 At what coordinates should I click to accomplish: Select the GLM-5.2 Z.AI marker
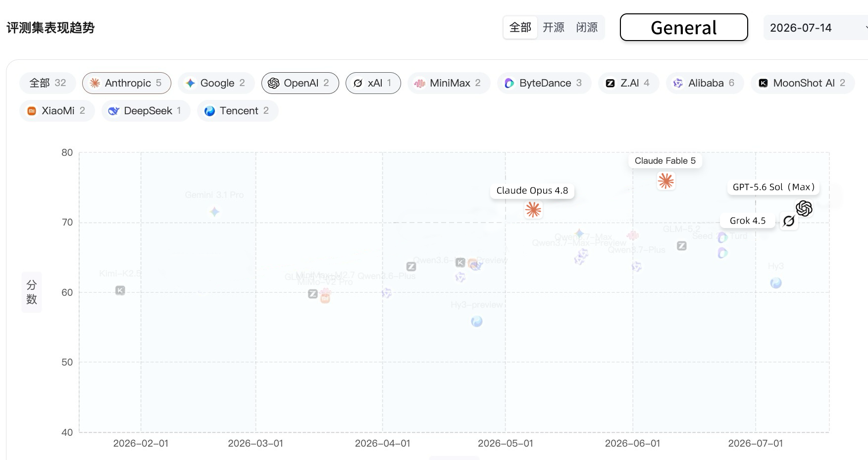click(682, 246)
